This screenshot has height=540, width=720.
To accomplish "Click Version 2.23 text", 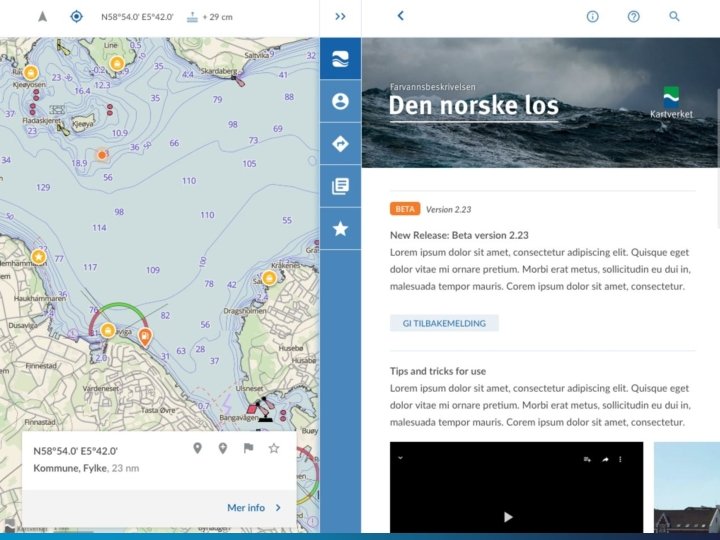I will [449, 209].
